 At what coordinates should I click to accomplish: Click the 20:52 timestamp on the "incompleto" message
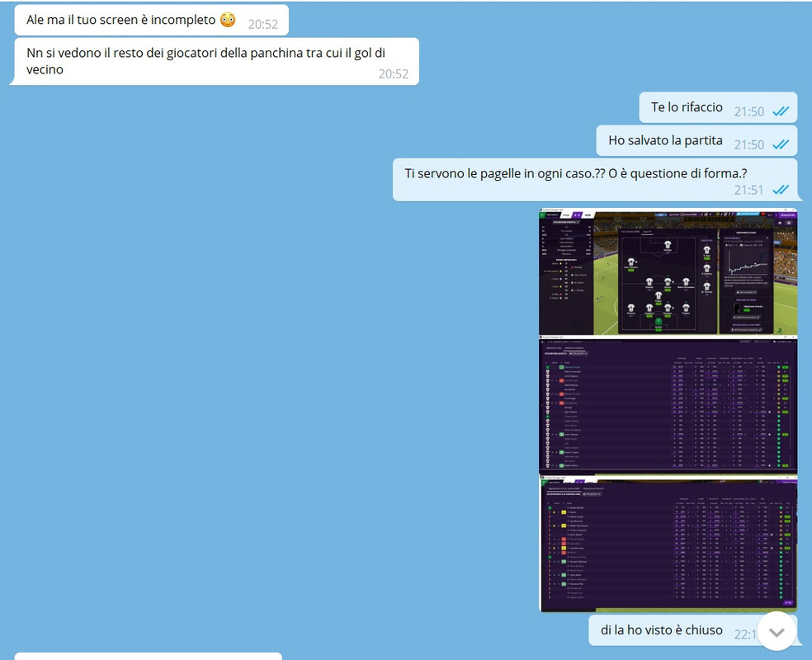click(x=263, y=24)
